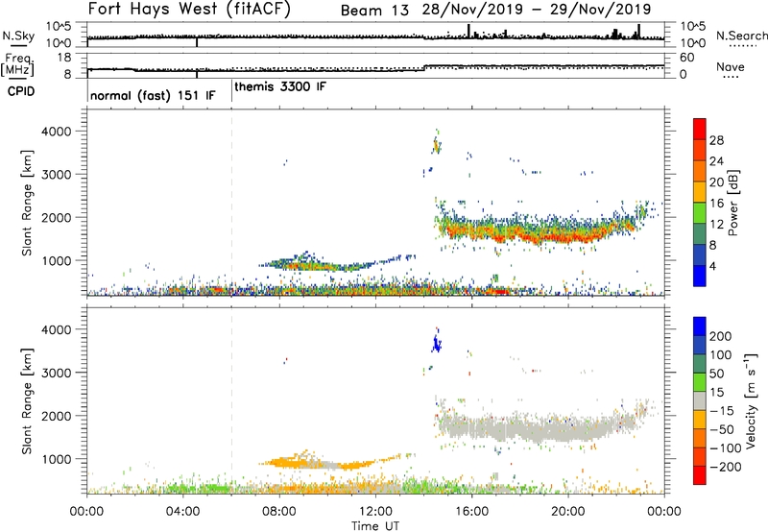Select the 'Beam 13' label
Image resolution: width=768 pixels, height=532 pixels.
(x=374, y=11)
